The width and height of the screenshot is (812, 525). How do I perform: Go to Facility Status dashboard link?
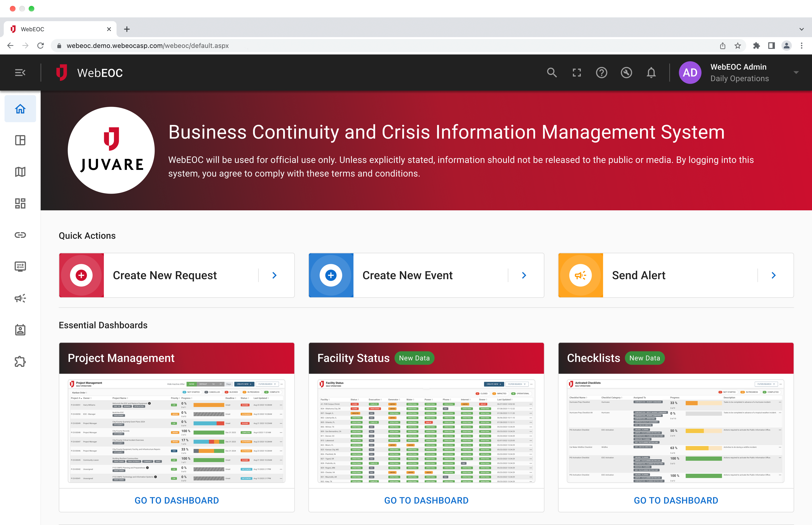[x=426, y=500]
